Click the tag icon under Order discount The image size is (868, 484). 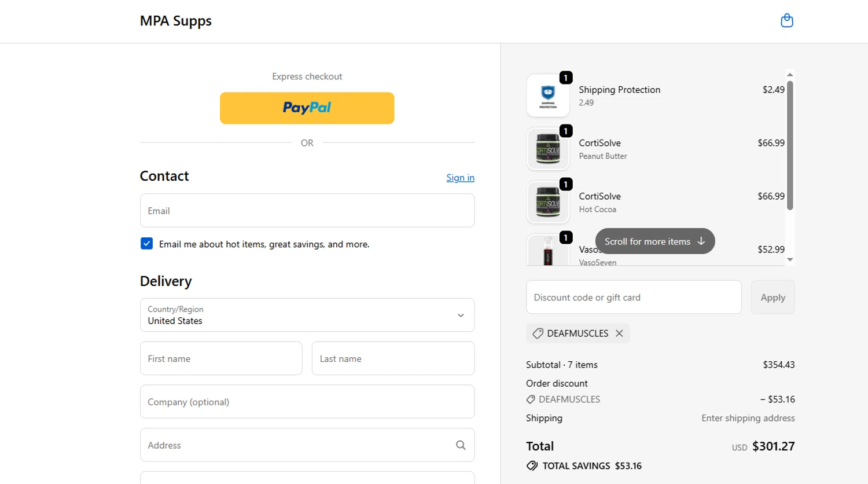pos(531,399)
